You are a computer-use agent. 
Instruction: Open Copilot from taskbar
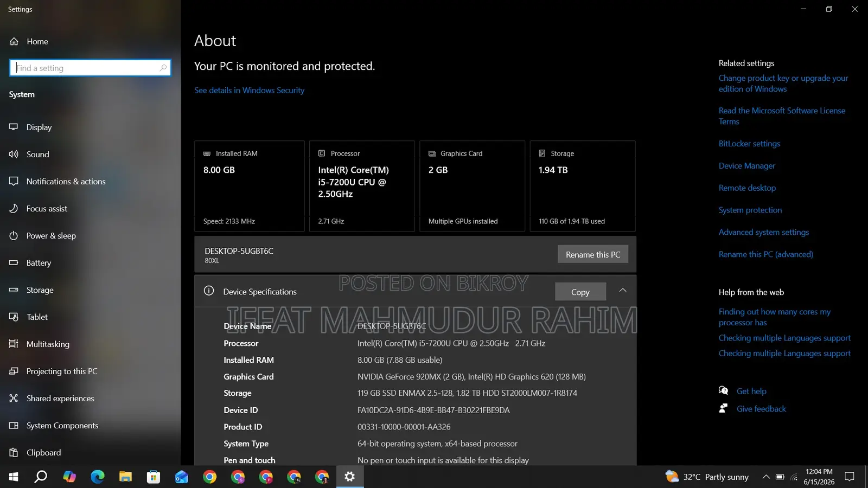(x=69, y=477)
